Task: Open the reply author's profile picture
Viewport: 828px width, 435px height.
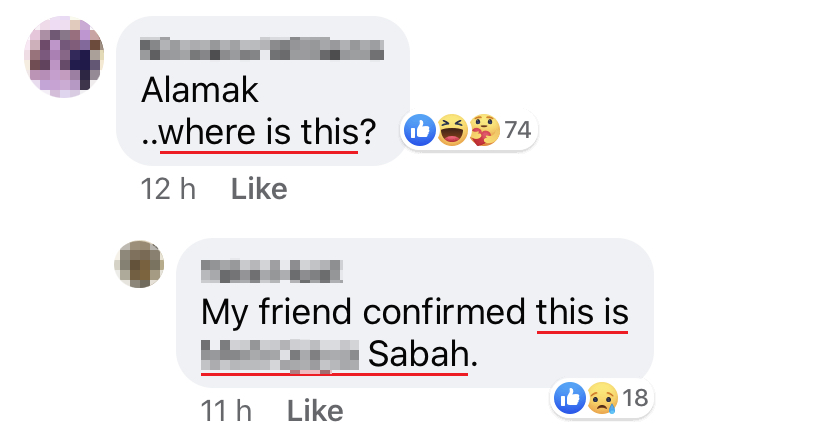Action: click(140, 263)
